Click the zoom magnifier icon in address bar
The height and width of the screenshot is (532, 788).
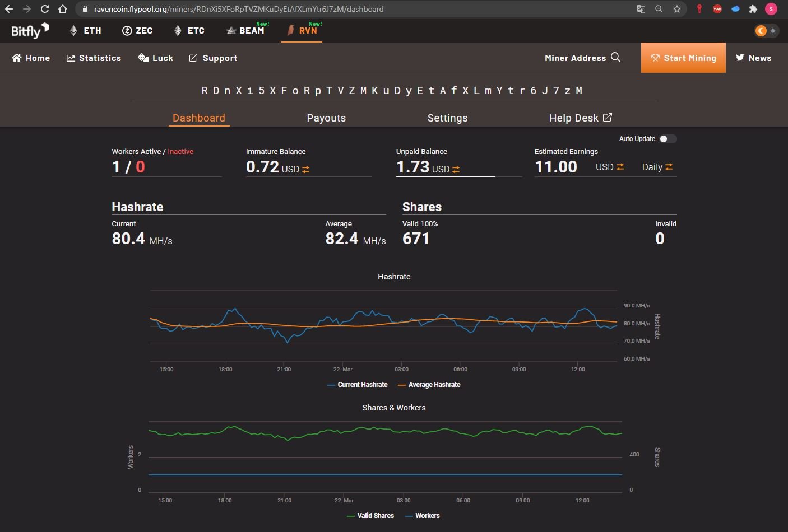659,9
